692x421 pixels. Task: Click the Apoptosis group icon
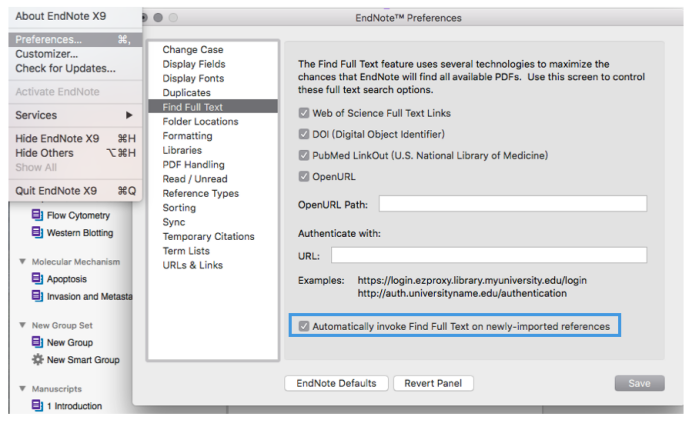[37, 278]
